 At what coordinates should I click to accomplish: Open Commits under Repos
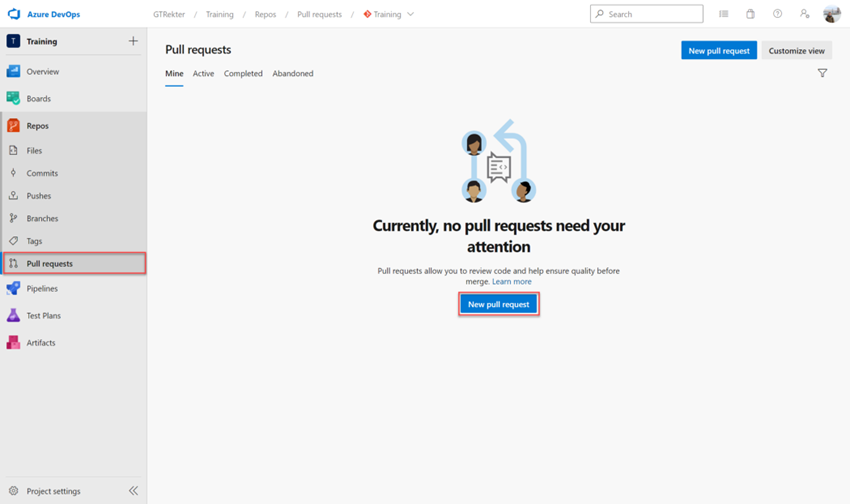click(x=42, y=173)
